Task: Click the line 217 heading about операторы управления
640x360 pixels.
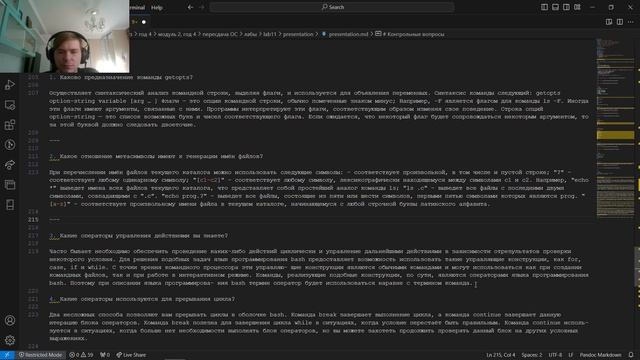Action: coord(138,236)
